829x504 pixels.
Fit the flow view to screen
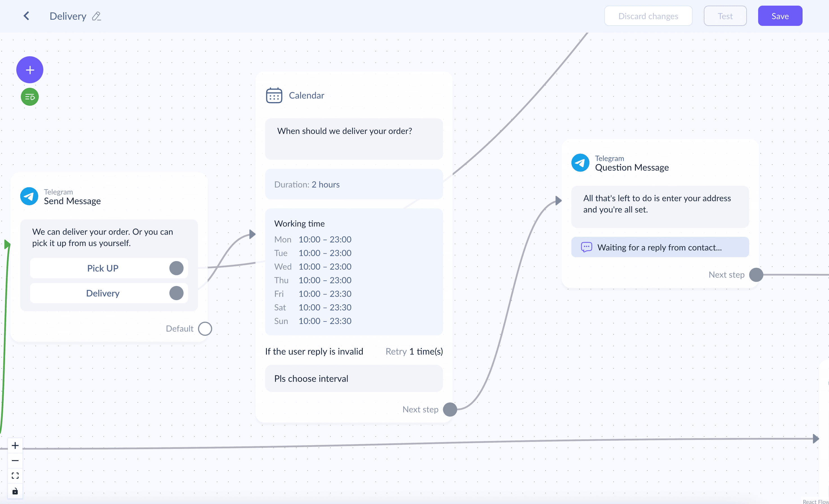[15, 475]
